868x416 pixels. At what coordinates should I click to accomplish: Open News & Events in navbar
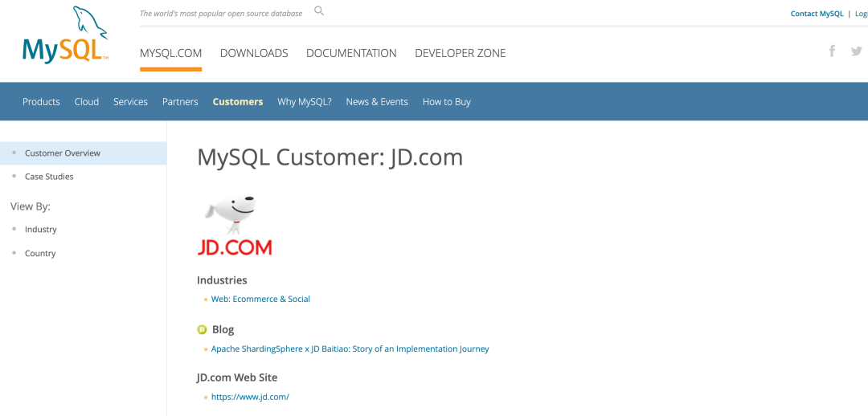tap(377, 102)
